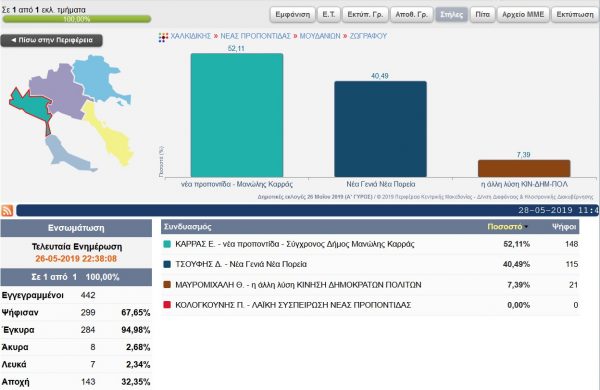Go back via Πίσω στην Περιφέρεια
This screenshot has height=390, width=600.
point(52,40)
